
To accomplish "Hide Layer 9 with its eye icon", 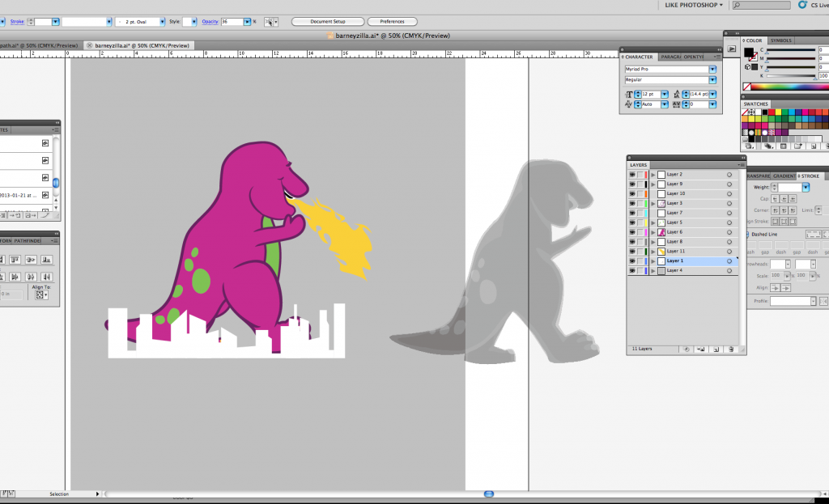I will pos(631,184).
